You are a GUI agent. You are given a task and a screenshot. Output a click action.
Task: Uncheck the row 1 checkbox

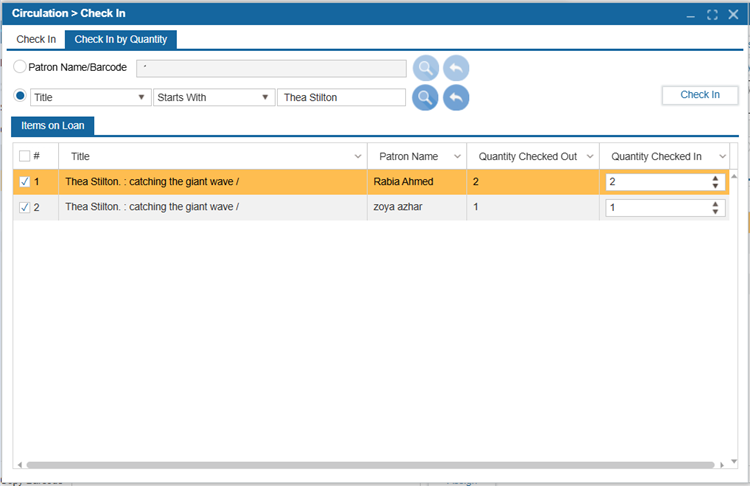[25, 182]
